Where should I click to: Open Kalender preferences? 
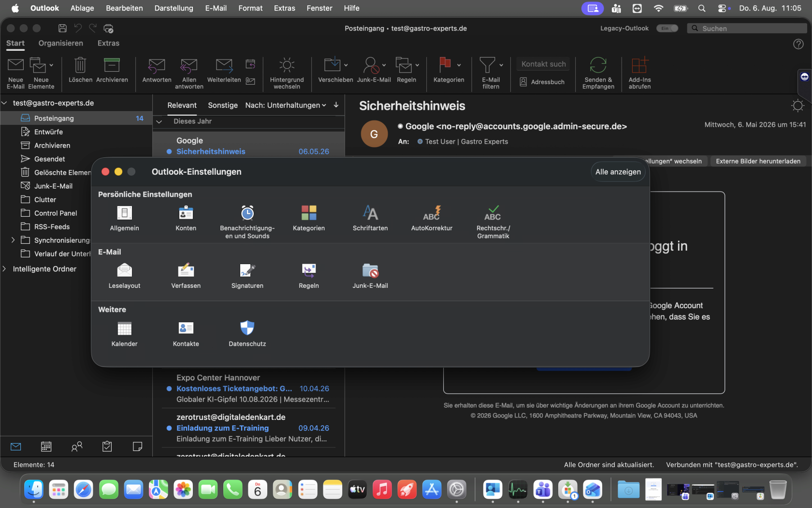(124, 334)
